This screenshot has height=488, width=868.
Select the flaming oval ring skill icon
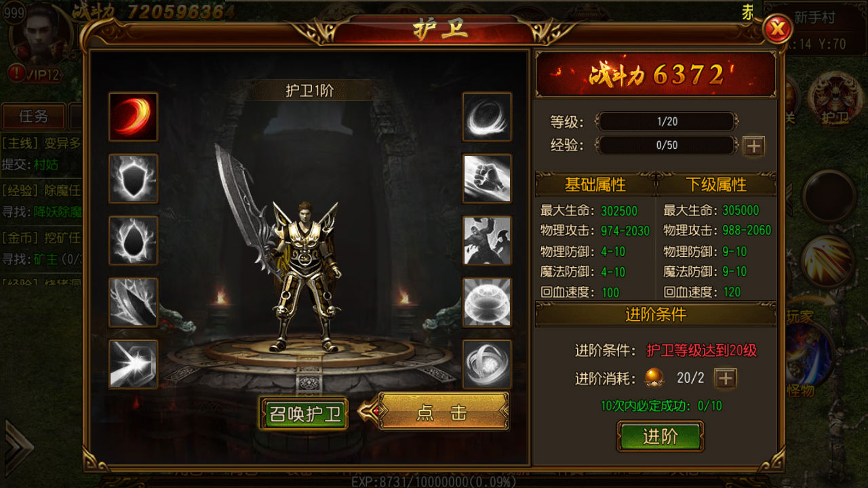tap(133, 240)
